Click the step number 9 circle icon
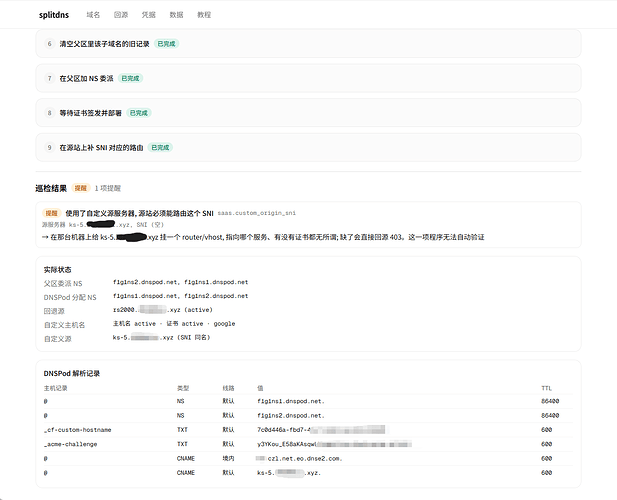Screen dimensions: 617x500 pos(49,148)
